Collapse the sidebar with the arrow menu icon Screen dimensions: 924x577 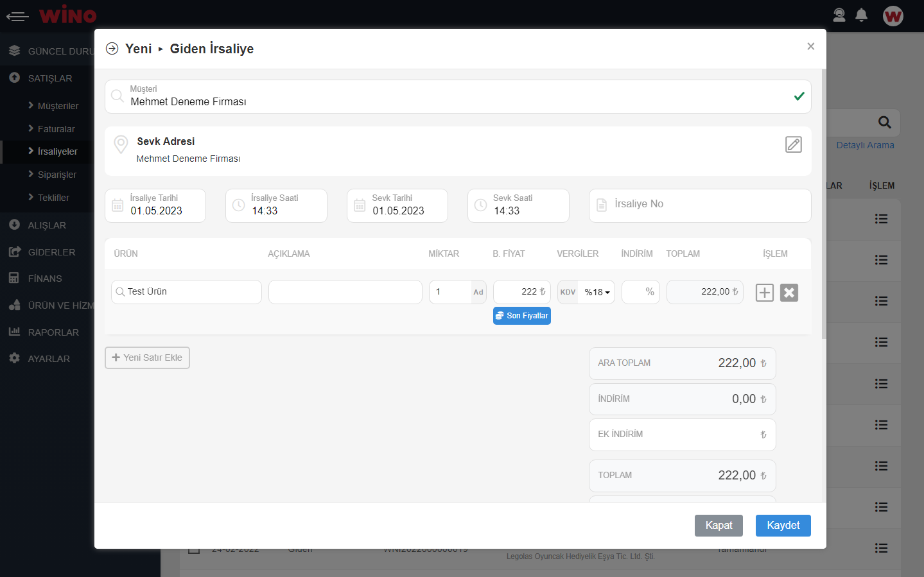coord(17,16)
